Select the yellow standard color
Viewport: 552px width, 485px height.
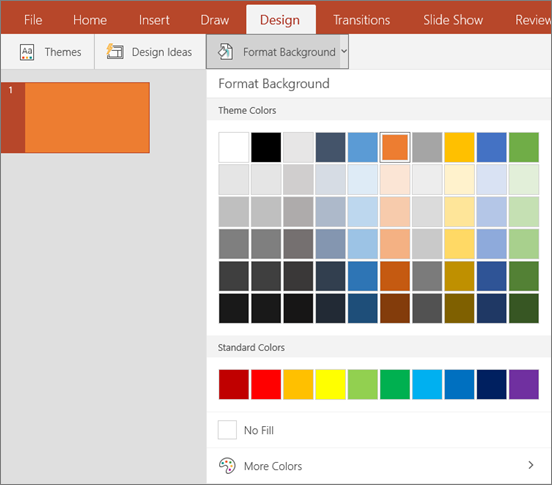coord(330,384)
